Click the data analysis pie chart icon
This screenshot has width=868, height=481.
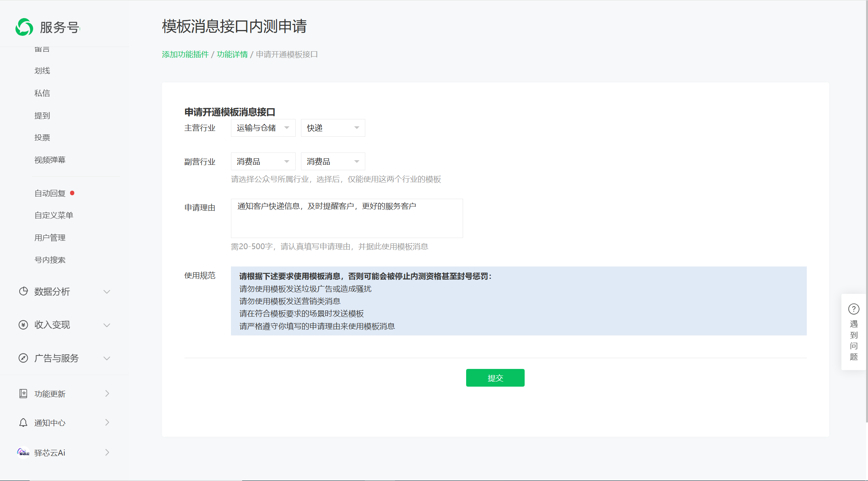coord(23,291)
